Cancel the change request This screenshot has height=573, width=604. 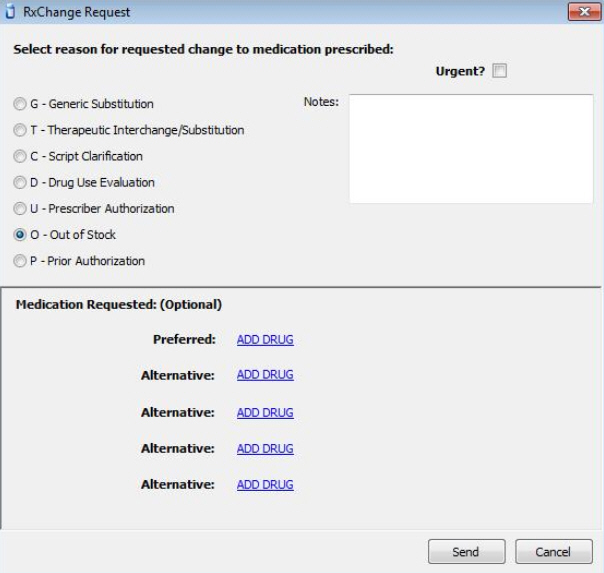point(554,552)
